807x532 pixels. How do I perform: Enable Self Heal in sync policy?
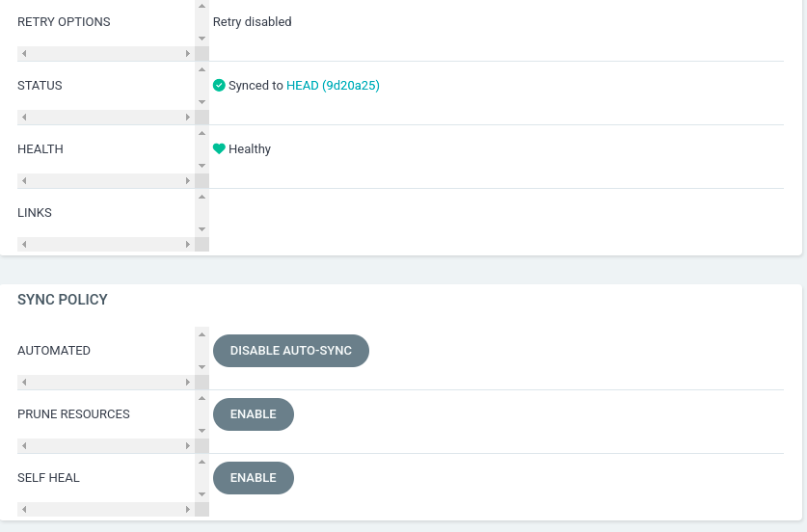tap(253, 478)
